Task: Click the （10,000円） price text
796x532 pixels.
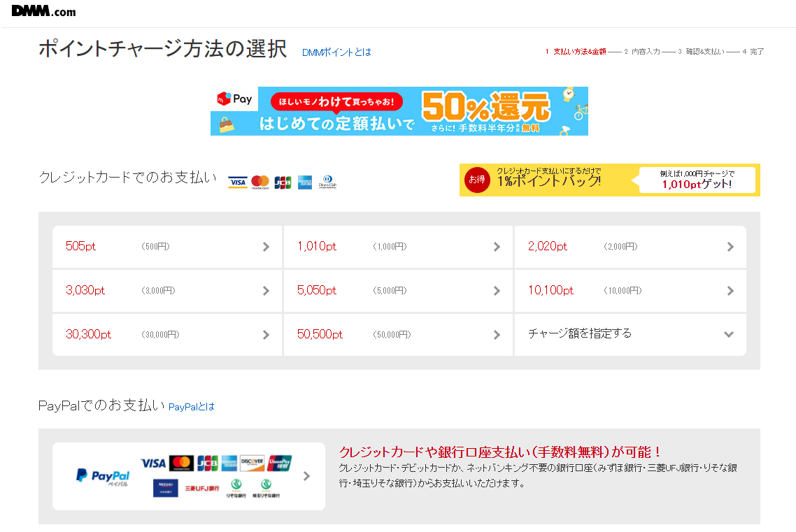Action: click(623, 291)
